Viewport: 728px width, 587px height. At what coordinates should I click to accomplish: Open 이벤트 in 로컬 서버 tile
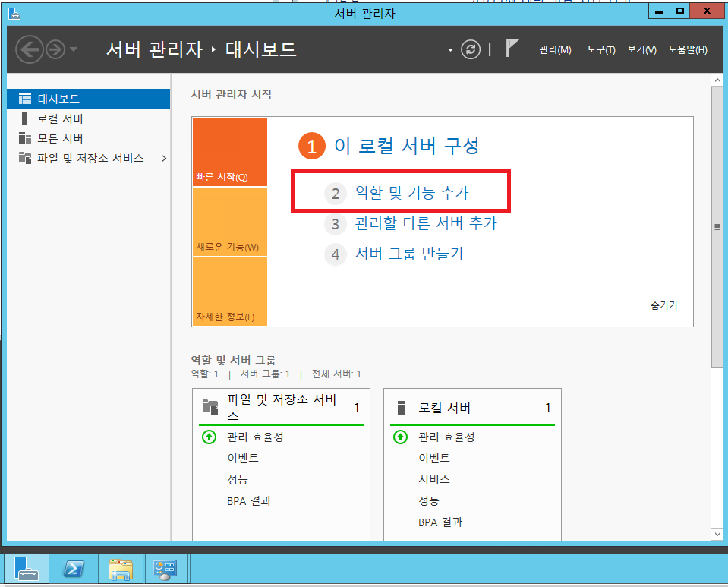tap(434, 459)
